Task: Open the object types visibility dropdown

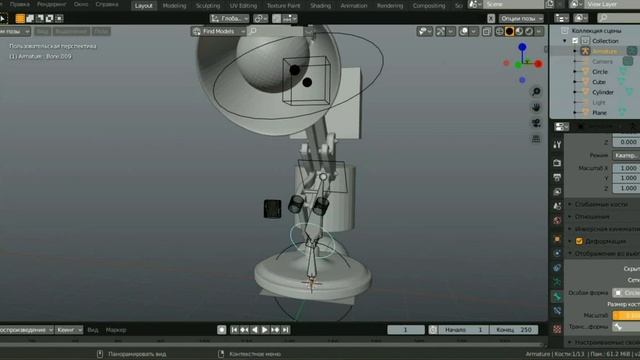Action: coord(424,31)
